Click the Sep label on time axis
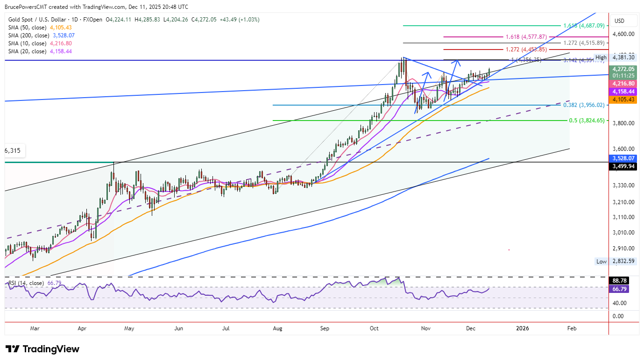The height and width of the screenshot is (363, 644). pos(325,328)
